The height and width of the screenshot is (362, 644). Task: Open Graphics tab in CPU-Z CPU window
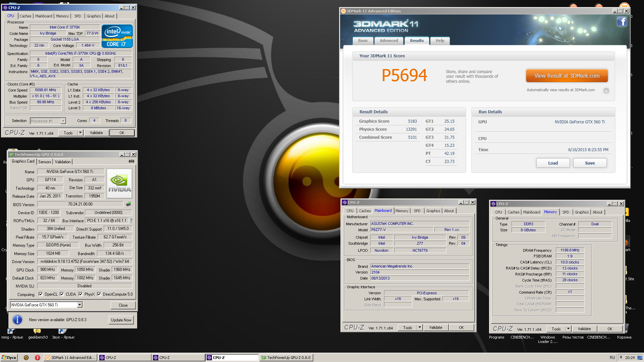pos(94,16)
